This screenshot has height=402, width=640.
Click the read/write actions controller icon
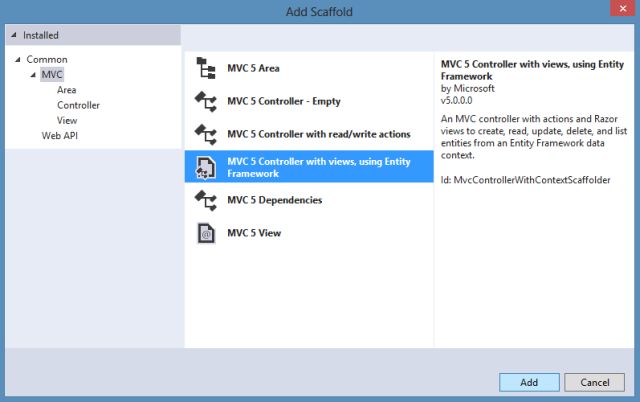206,134
